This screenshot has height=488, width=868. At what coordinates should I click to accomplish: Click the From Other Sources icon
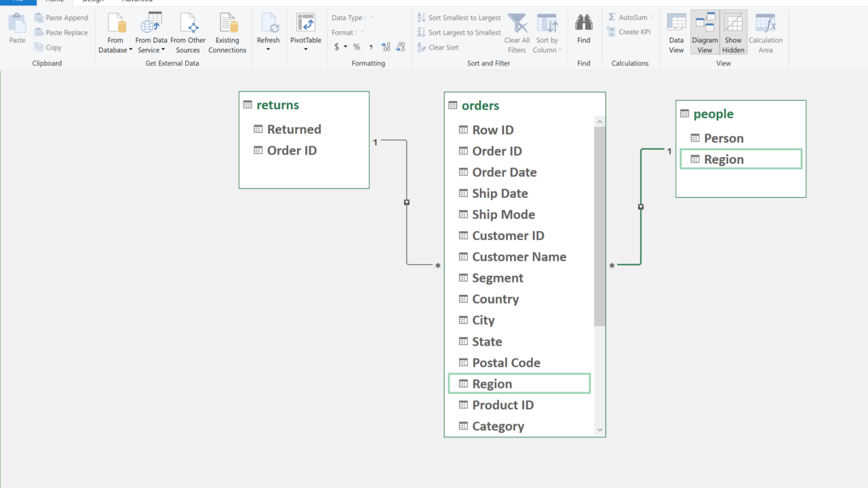[x=188, y=26]
